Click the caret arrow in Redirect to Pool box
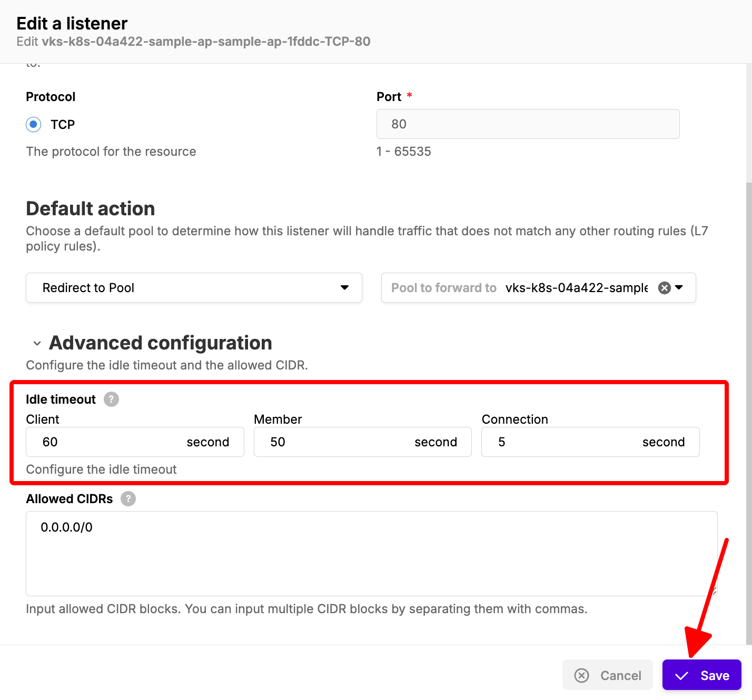 pyautogui.click(x=344, y=288)
